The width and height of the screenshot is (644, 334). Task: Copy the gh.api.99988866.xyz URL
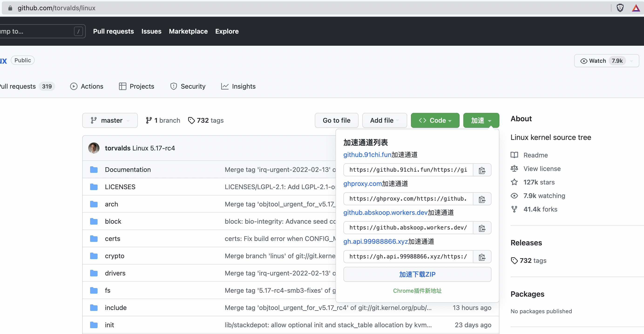[x=482, y=257]
